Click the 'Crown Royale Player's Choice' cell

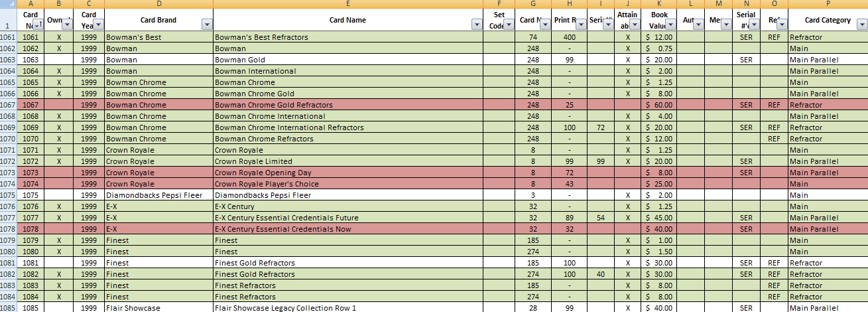(348, 184)
